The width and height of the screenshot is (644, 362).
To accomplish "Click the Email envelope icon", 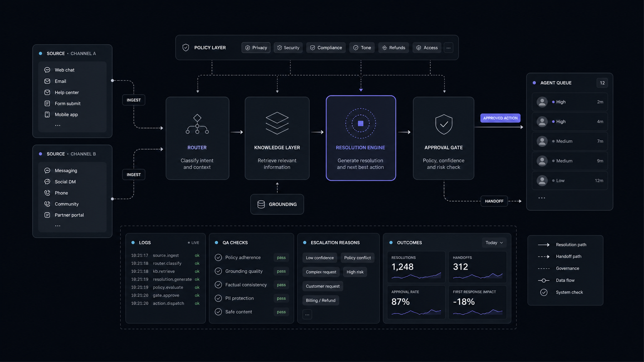I will point(47,81).
